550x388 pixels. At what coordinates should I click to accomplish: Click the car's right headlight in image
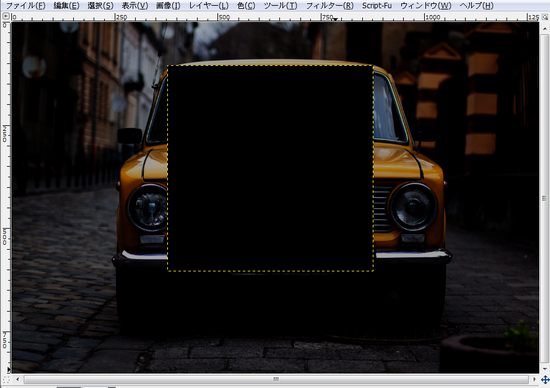413,206
